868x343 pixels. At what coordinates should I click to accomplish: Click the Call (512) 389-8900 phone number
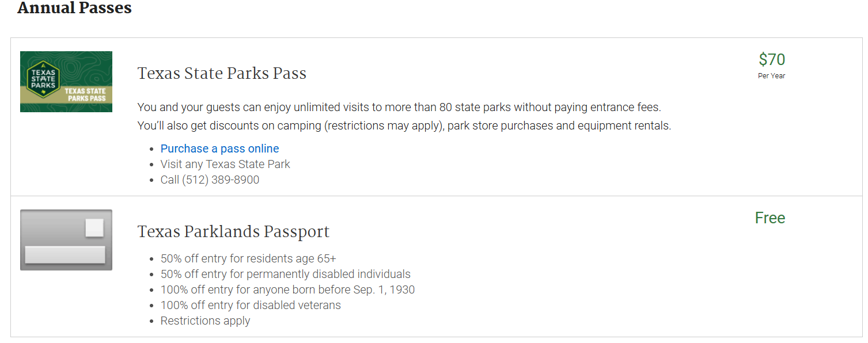210,180
